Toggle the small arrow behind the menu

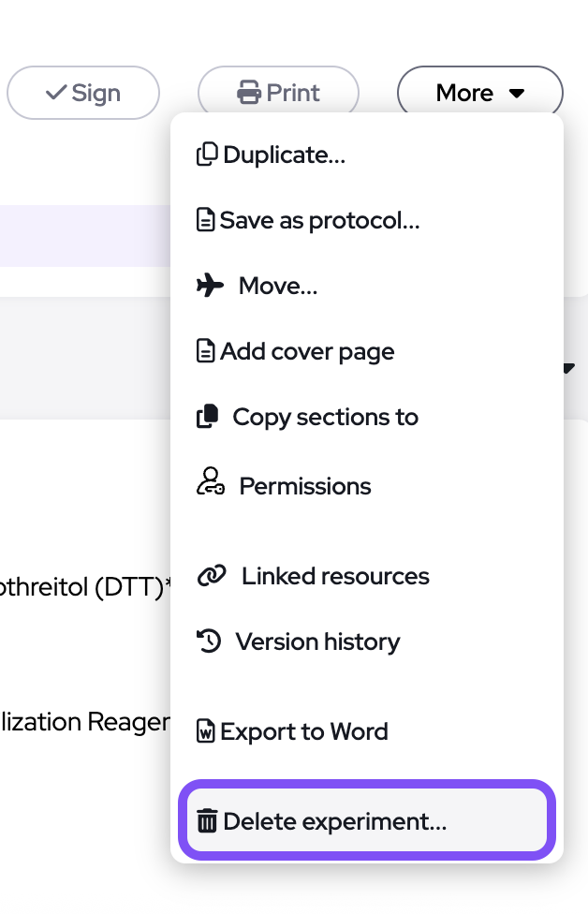click(x=568, y=367)
